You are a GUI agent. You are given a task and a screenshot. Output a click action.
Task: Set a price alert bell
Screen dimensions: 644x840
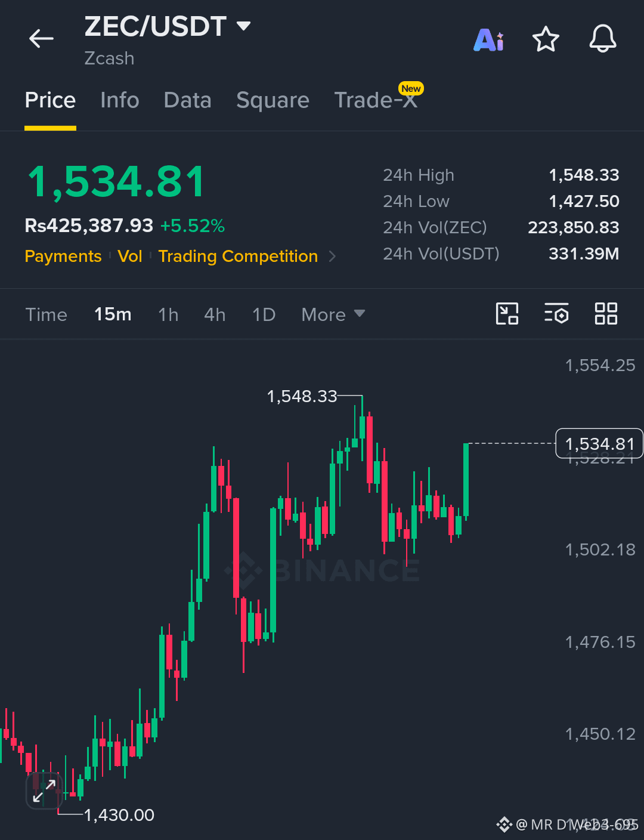tap(603, 39)
